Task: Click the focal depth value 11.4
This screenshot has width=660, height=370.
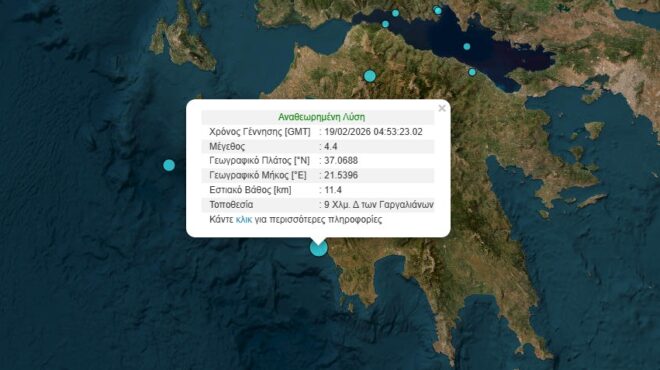Action: coord(333,190)
